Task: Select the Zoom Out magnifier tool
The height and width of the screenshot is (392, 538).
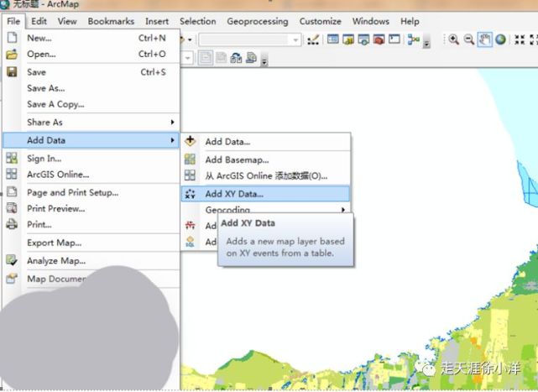Action: pos(469,39)
